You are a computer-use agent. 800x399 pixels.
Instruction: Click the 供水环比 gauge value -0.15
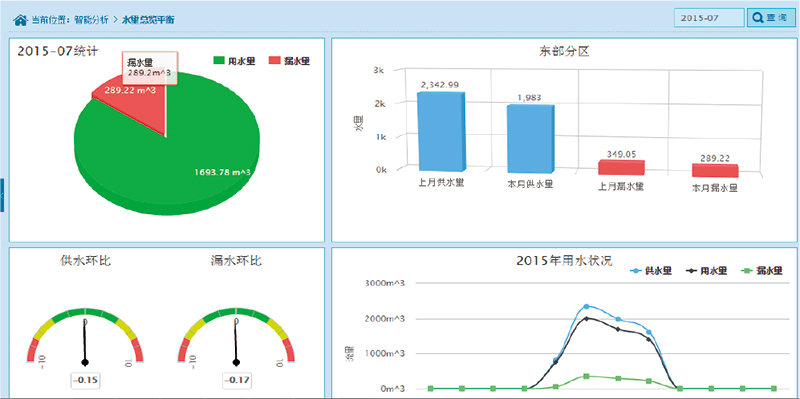pos(85,380)
